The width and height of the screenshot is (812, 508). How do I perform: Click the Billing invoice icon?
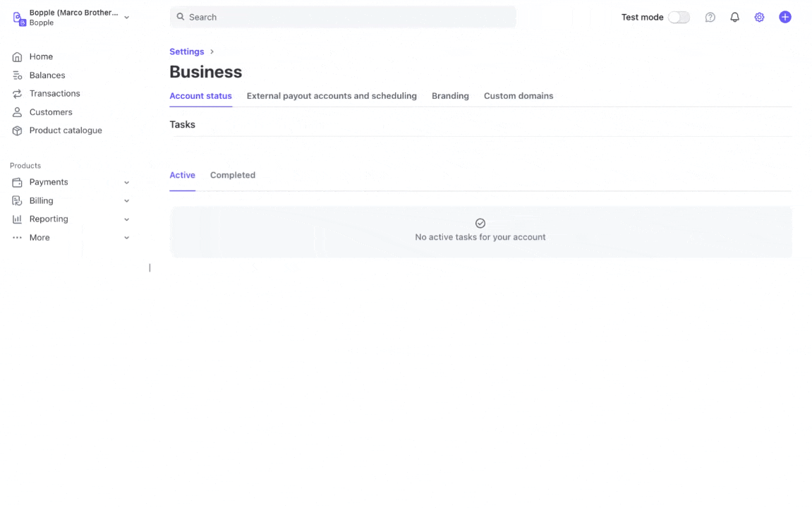click(17, 201)
